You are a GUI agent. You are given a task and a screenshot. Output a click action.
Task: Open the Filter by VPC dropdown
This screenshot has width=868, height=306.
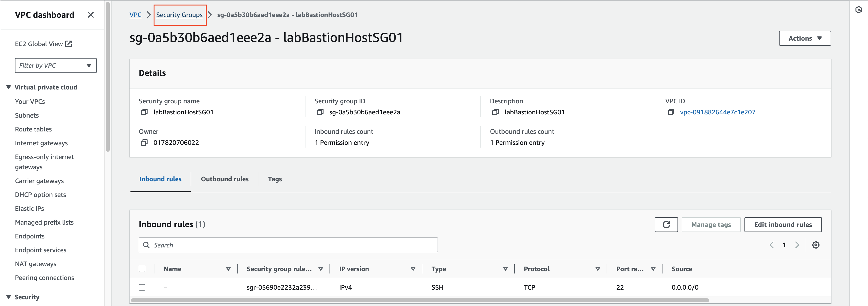(56, 65)
